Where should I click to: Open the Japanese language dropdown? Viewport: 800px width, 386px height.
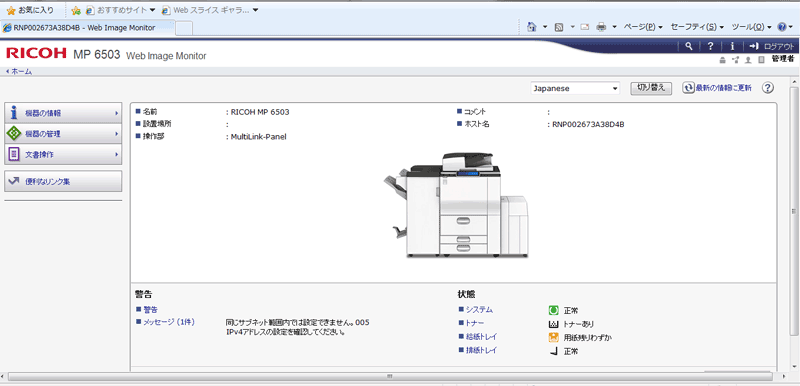pyautogui.click(x=575, y=88)
